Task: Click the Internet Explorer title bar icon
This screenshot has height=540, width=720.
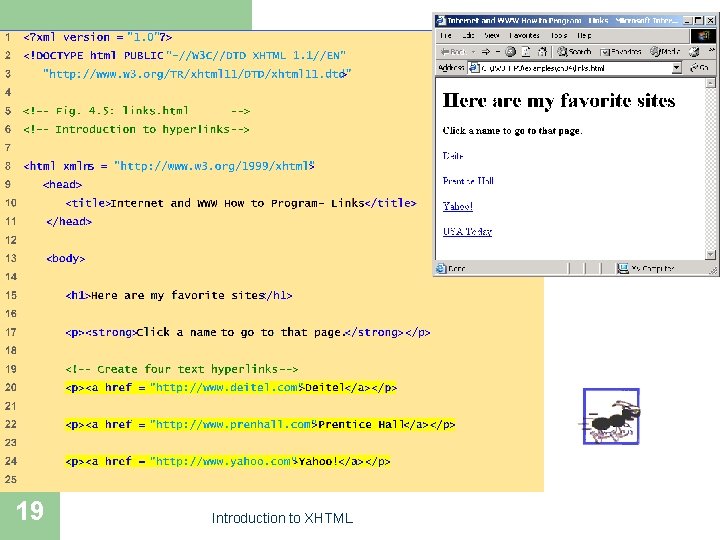Action: point(441,20)
